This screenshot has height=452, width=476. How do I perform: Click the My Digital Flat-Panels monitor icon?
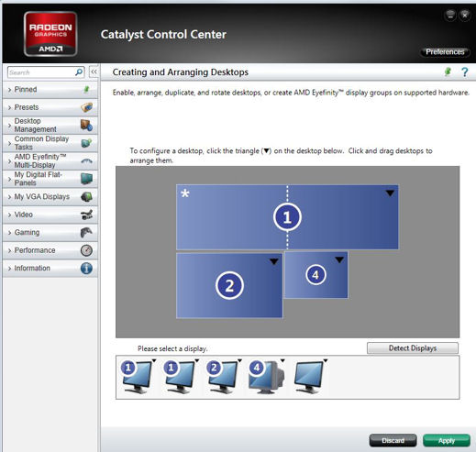click(x=87, y=179)
